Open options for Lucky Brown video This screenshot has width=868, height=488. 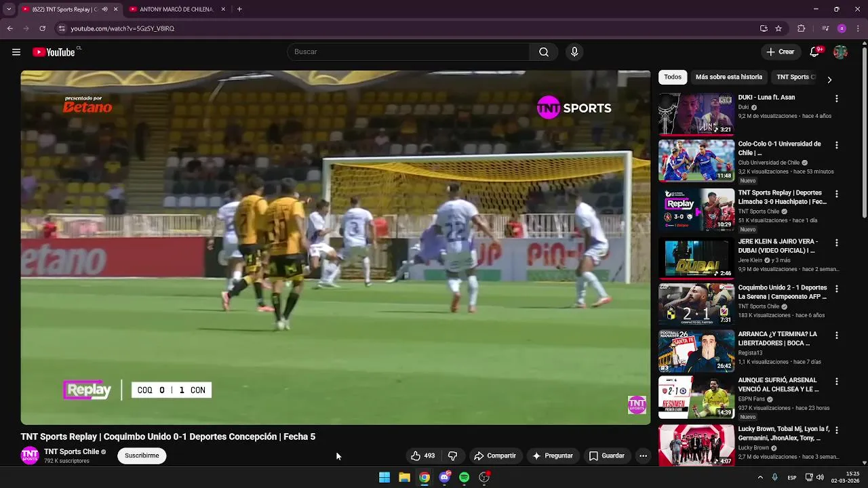836,430
